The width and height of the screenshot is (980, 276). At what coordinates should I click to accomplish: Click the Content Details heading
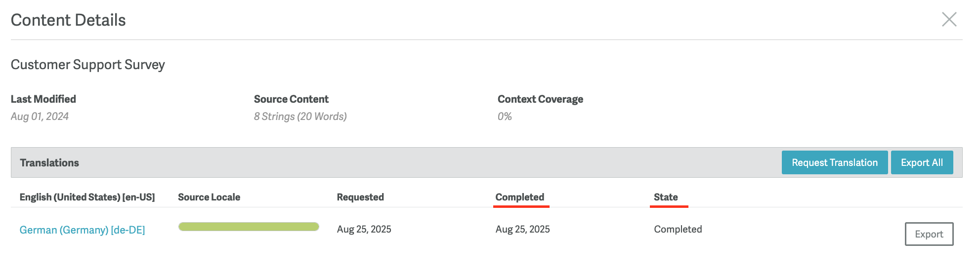click(68, 20)
